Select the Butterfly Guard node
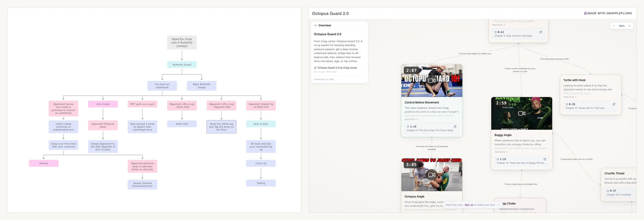 tap(182, 65)
